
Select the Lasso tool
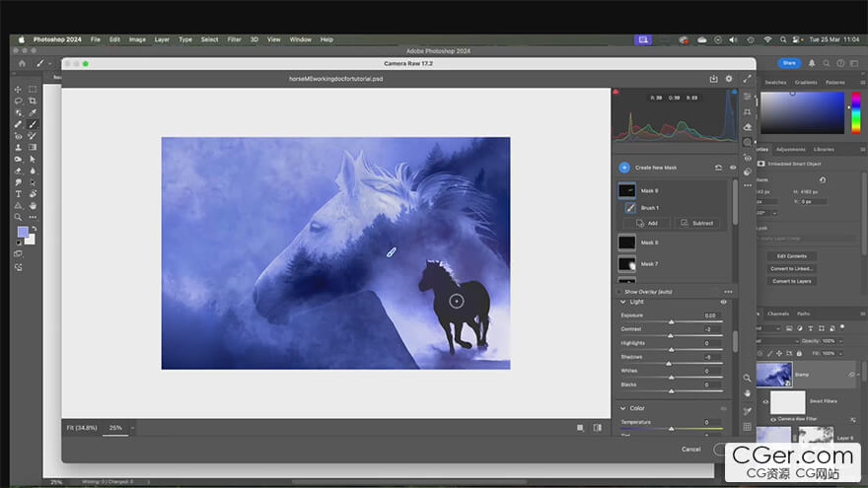(18, 101)
